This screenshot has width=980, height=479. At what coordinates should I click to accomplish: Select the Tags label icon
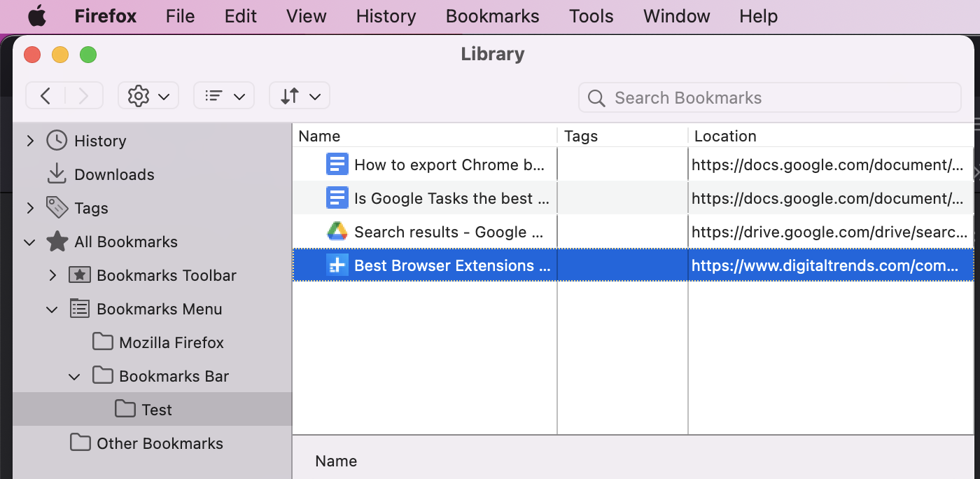pos(57,207)
